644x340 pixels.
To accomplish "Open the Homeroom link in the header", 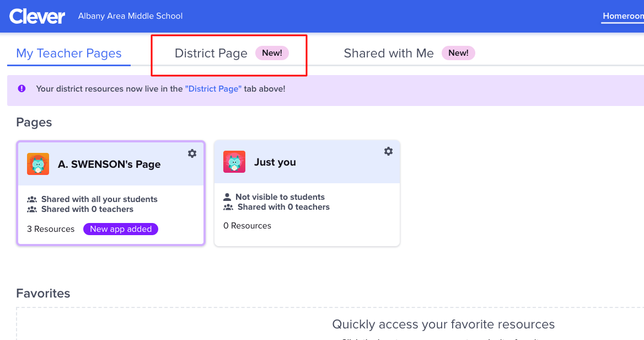I will coord(622,16).
